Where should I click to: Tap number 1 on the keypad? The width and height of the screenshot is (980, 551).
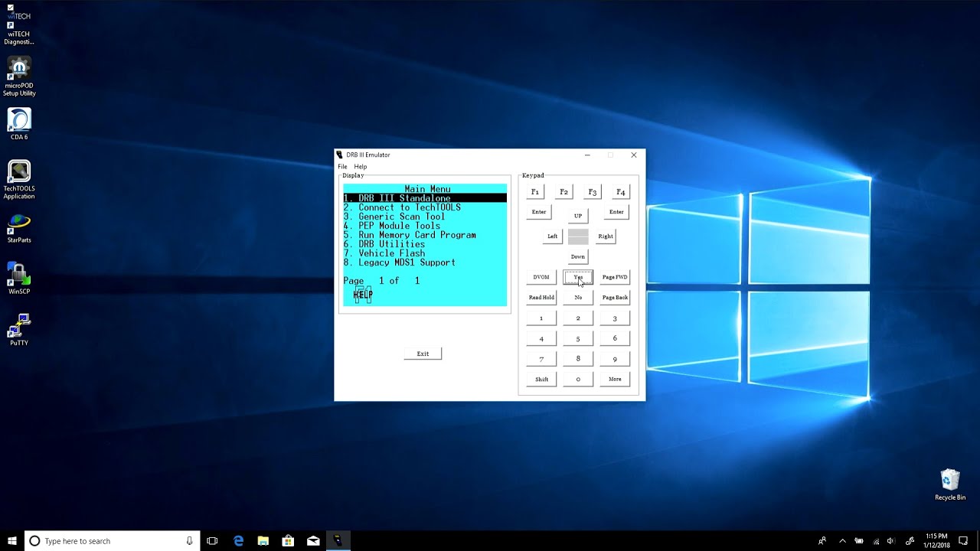[x=541, y=318]
